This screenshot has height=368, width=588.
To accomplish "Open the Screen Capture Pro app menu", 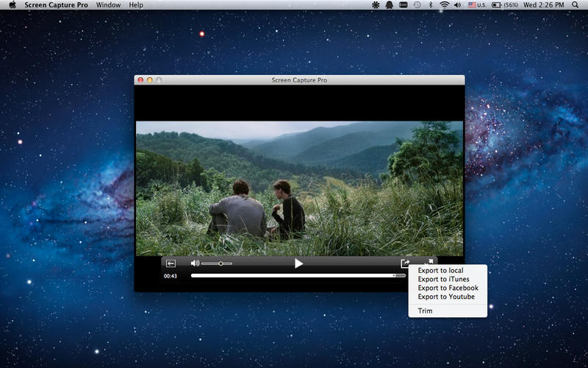I will pyautogui.click(x=55, y=5).
